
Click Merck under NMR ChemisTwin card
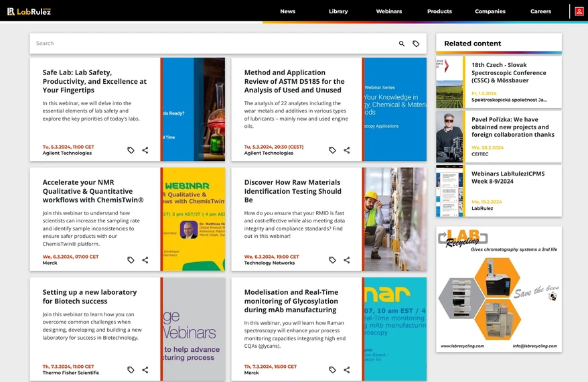pos(50,263)
